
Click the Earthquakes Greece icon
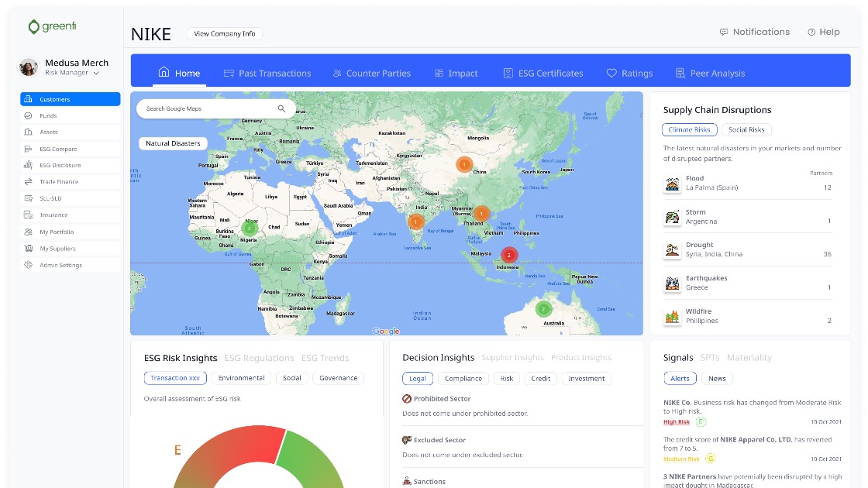[x=672, y=284]
